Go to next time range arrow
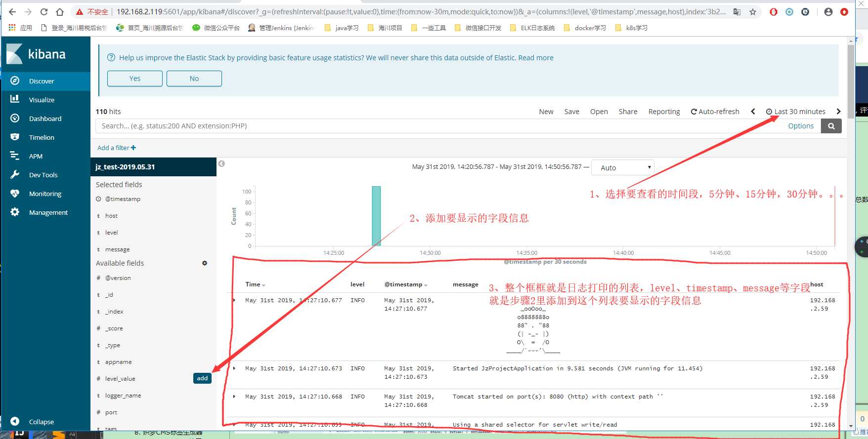The height and width of the screenshot is (439, 868). [838, 112]
